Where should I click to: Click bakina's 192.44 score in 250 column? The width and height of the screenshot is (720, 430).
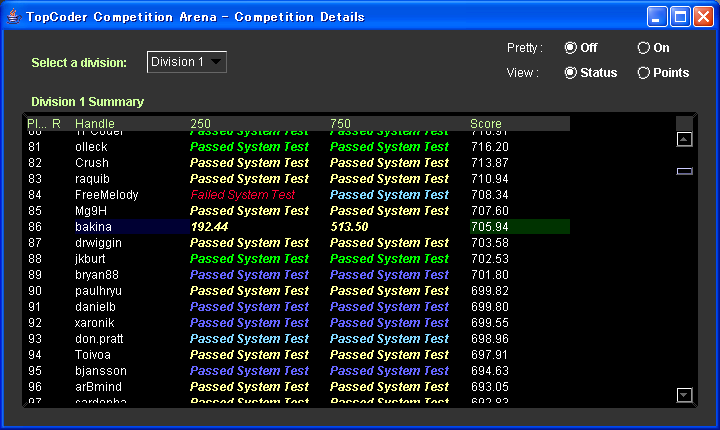tap(209, 226)
